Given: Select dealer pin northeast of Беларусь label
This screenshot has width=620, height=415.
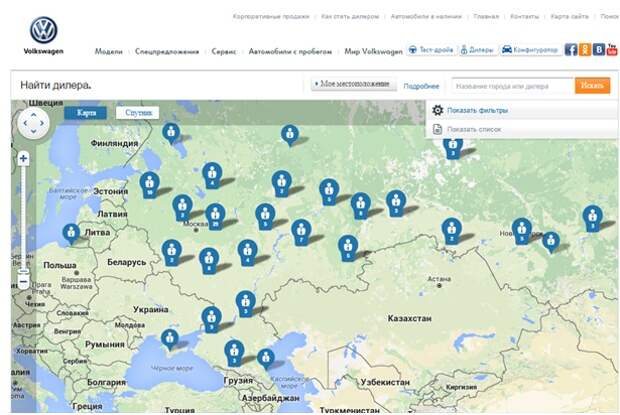Looking at the screenshot, I should click(172, 252).
